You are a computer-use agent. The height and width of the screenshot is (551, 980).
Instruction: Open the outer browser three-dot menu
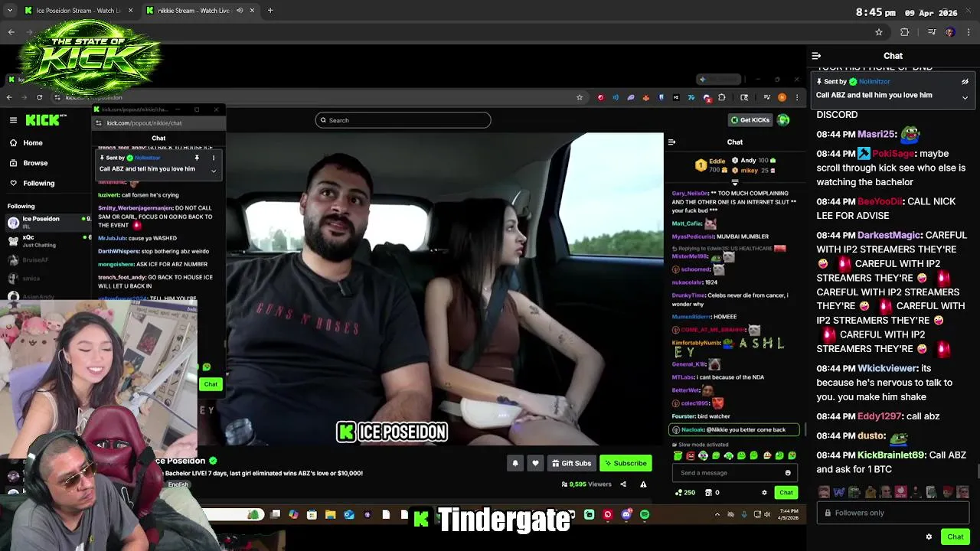[x=969, y=32]
